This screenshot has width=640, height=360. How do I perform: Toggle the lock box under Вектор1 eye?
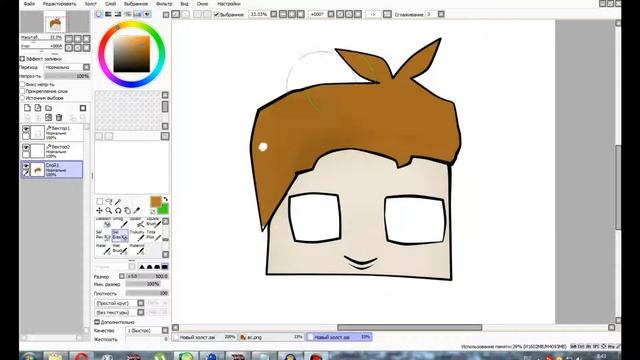pos(26,136)
